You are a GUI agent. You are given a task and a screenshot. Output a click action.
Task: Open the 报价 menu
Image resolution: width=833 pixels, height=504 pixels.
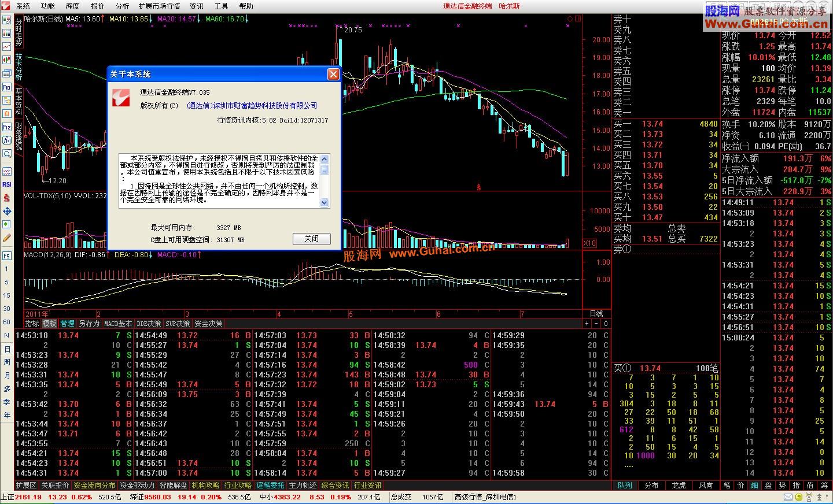click(x=98, y=6)
